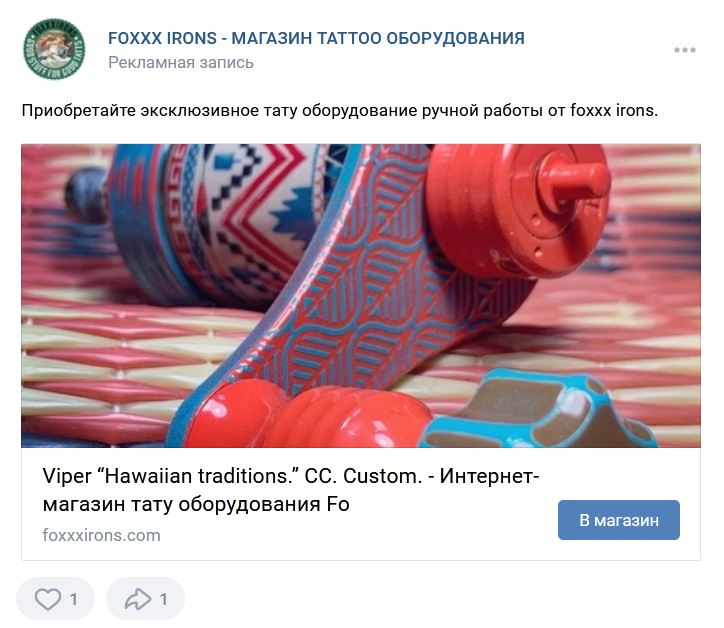Open the three-dot post options menu

[x=684, y=50]
